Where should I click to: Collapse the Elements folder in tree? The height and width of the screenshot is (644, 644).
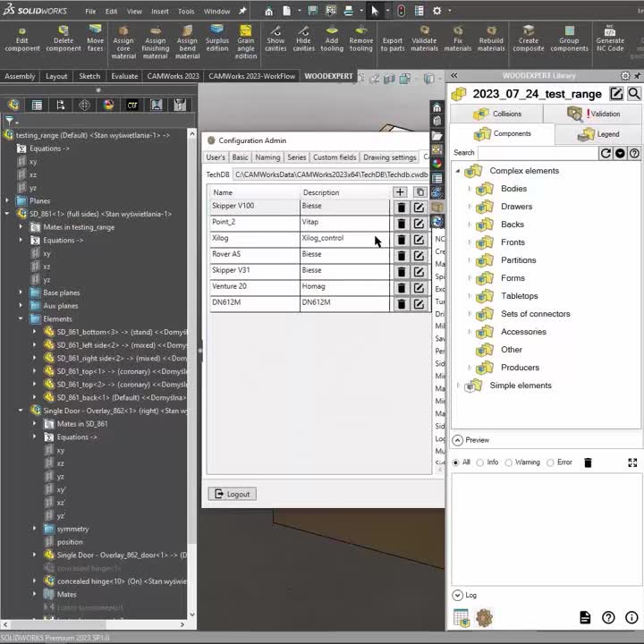click(21, 318)
